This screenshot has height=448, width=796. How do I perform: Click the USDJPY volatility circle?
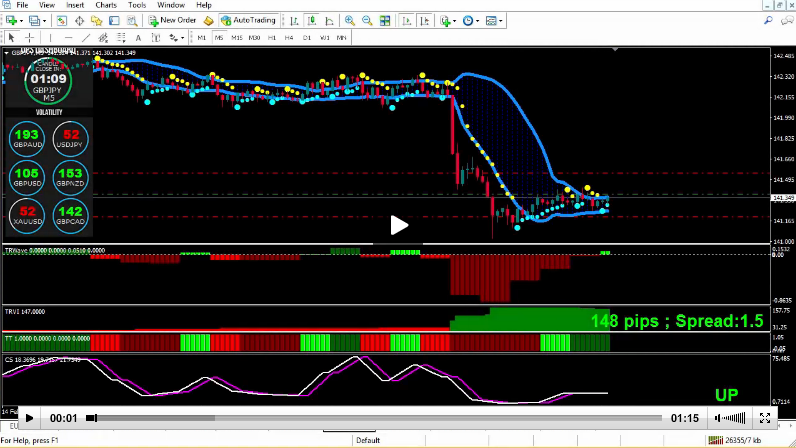click(x=70, y=138)
